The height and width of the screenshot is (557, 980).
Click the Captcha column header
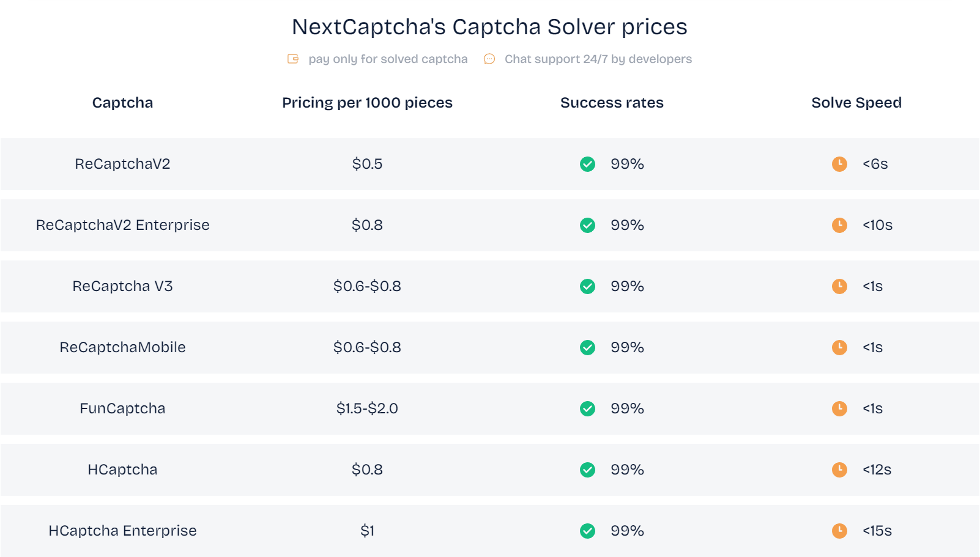tap(122, 103)
